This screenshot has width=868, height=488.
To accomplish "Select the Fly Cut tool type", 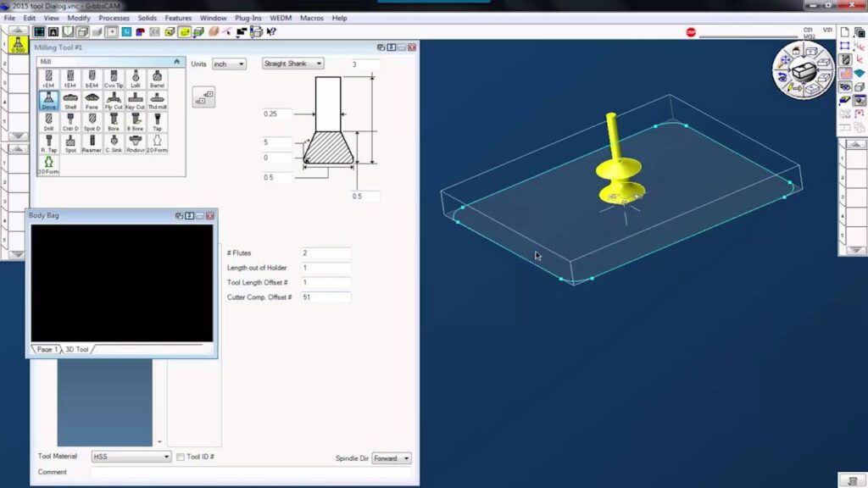I will 114,101.
